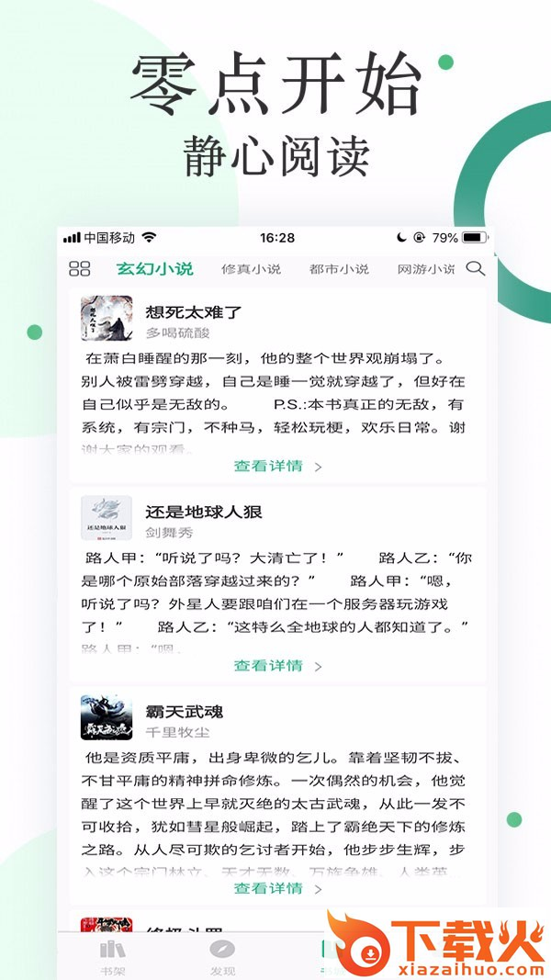The image size is (551, 980).
Task: Switch to the 网游小说 tab
Action: tap(426, 269)
